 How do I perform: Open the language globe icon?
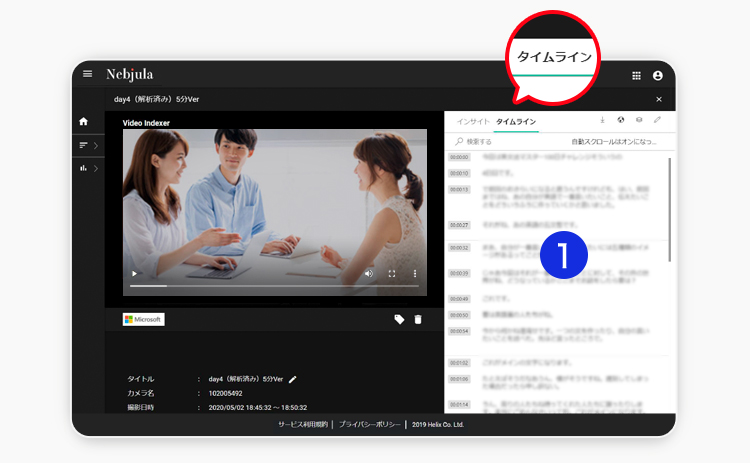coord(621,120)
